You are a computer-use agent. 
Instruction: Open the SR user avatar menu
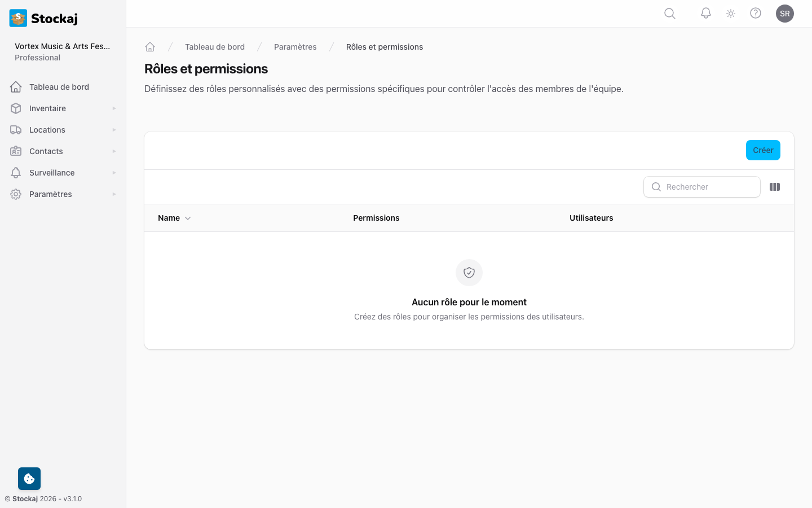click(x=785, y=14)
